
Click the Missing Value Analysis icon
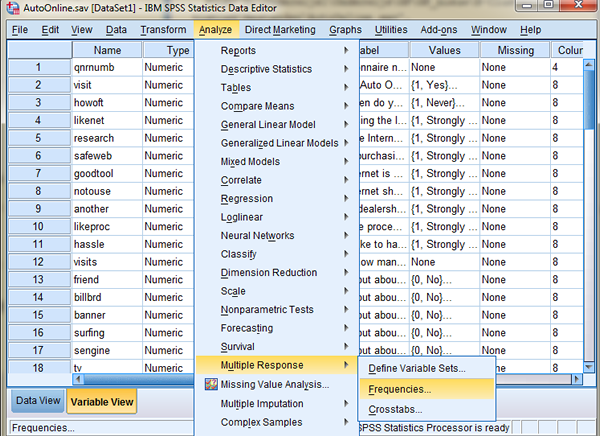pos(211,384)
